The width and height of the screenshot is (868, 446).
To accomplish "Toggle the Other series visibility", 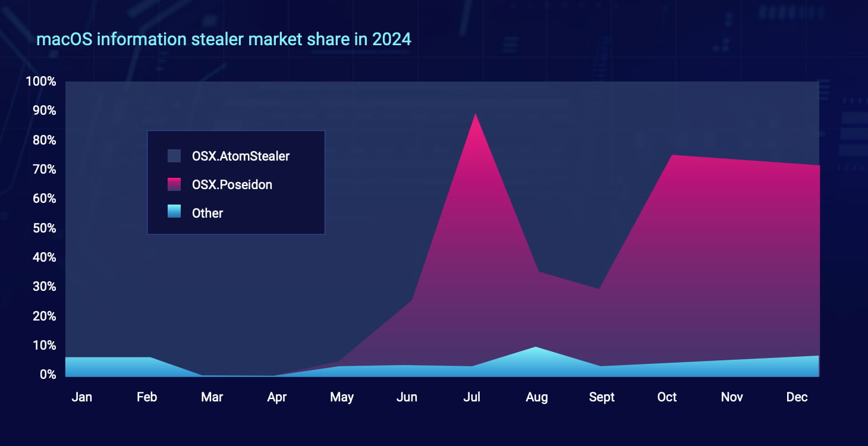I will (x=207, y=212).
